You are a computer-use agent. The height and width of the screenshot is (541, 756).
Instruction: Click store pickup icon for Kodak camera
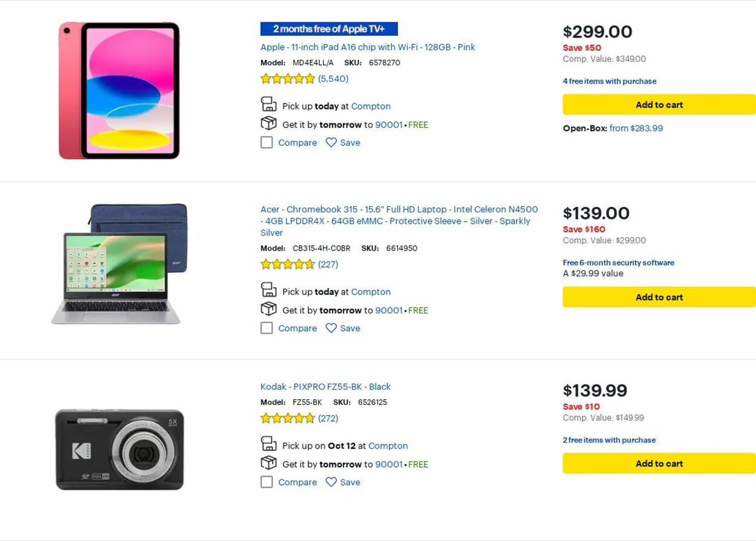point(268,444)
